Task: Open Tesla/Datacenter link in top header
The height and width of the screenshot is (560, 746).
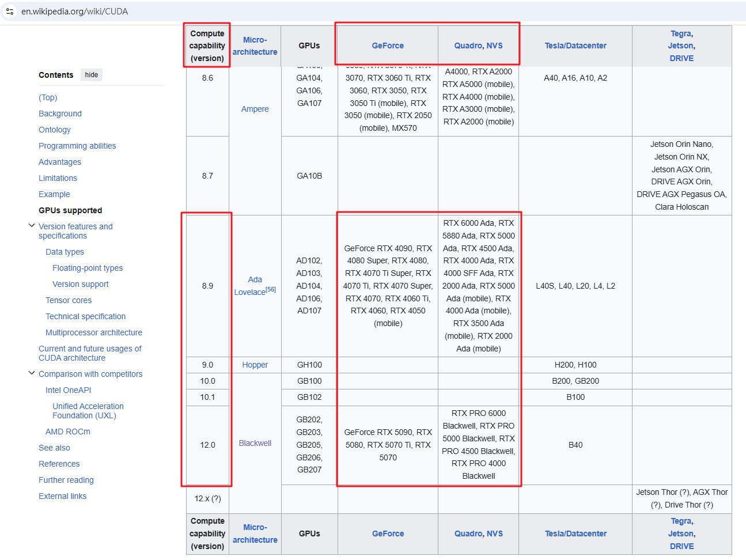Action: tap(575, 46)
